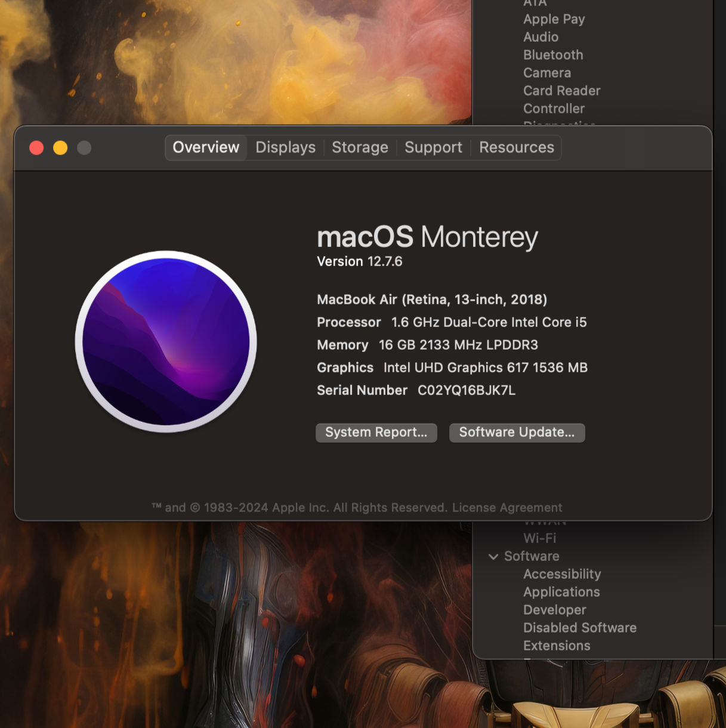Click the 16 GB 2133 MHz LPDDR3 value

coord(458,345)
